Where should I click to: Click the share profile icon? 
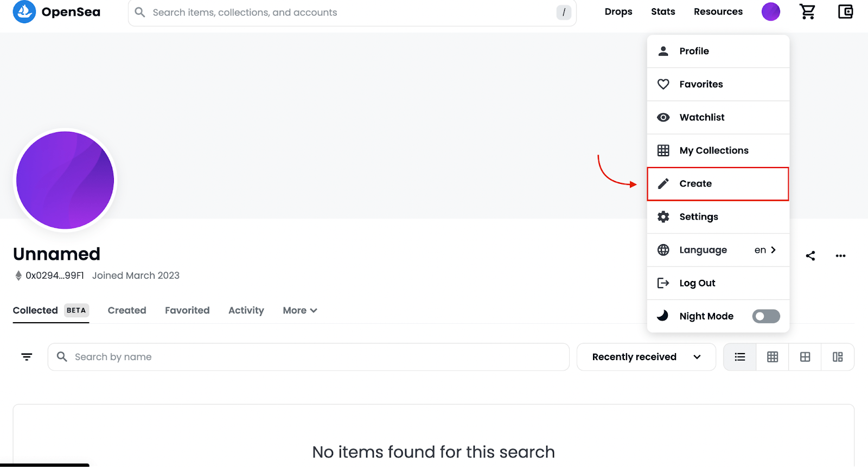810,256
